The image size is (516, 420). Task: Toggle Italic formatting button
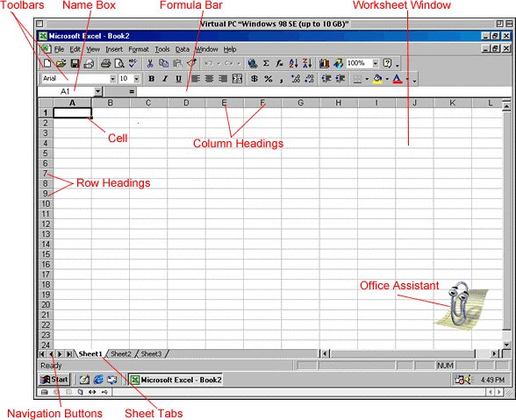(165, 79)
